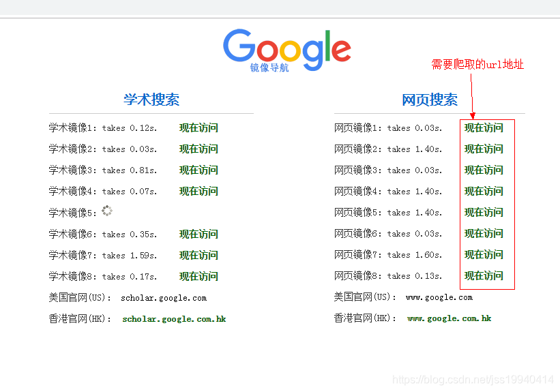
Task: Click the 学术镜像4: takes 0.07s. text
Action: point(103,191)
